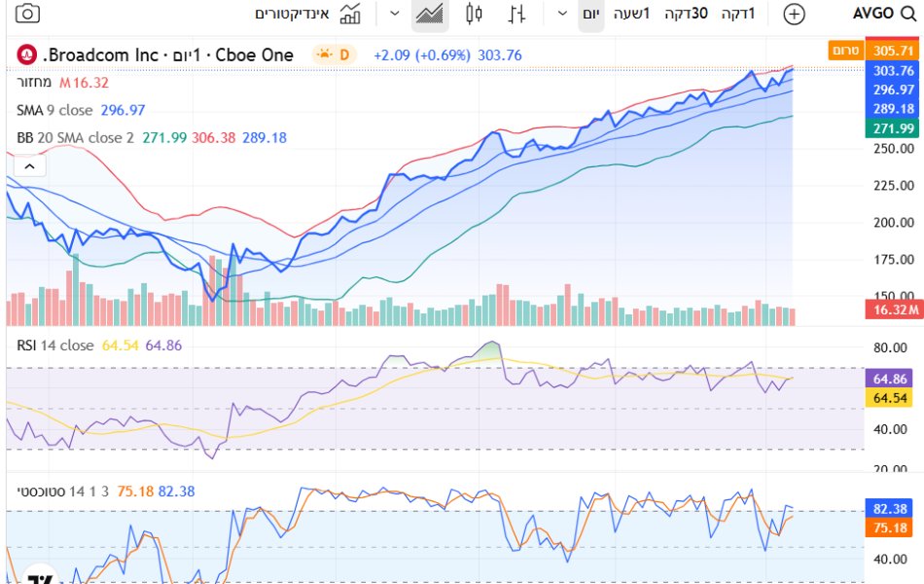Collapse the indicator legend with chevron
Screen dimensions: 924x584
pos(29,166)
